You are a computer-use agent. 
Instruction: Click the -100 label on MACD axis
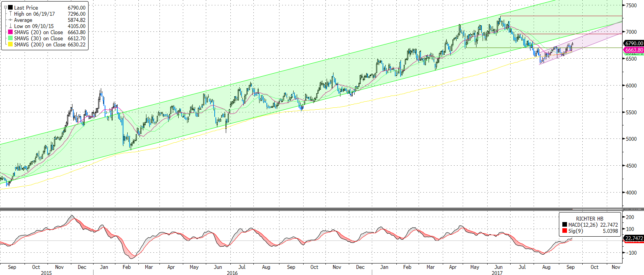631,253
